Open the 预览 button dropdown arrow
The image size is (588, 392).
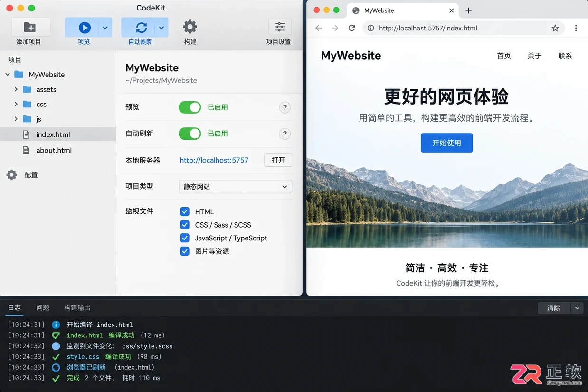click(x=105, y=28)
